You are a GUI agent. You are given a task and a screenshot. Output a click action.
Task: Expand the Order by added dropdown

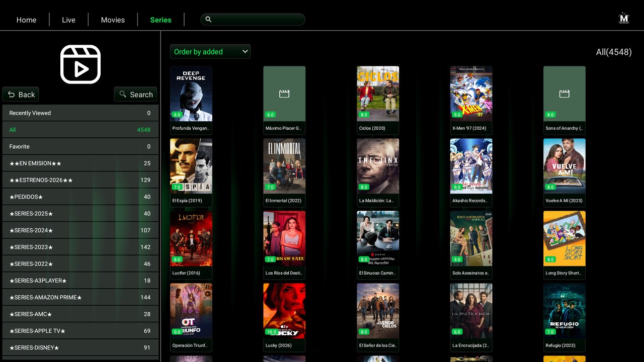[210, 52]
